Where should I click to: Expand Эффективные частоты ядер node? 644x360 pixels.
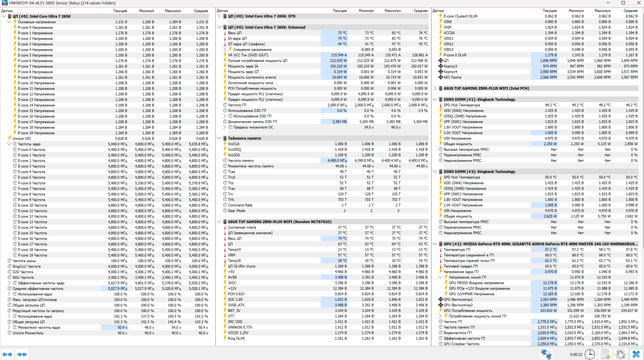pos(9,283)
